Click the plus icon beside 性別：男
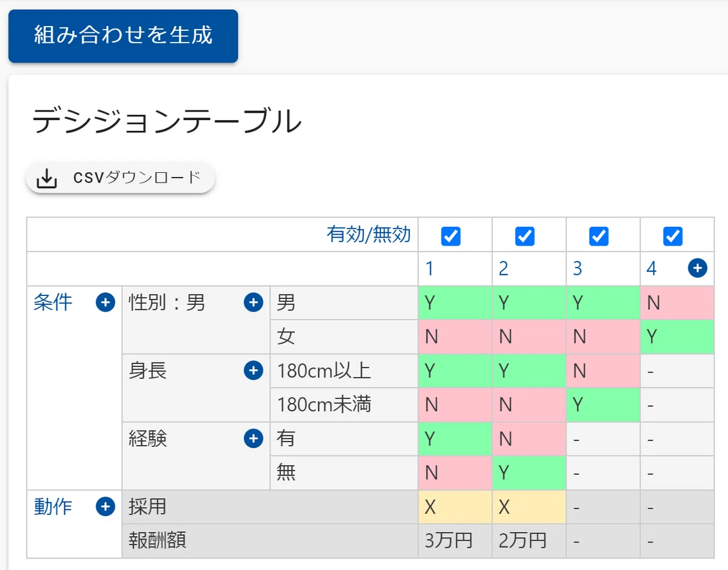728x570 pixels. 254,303
